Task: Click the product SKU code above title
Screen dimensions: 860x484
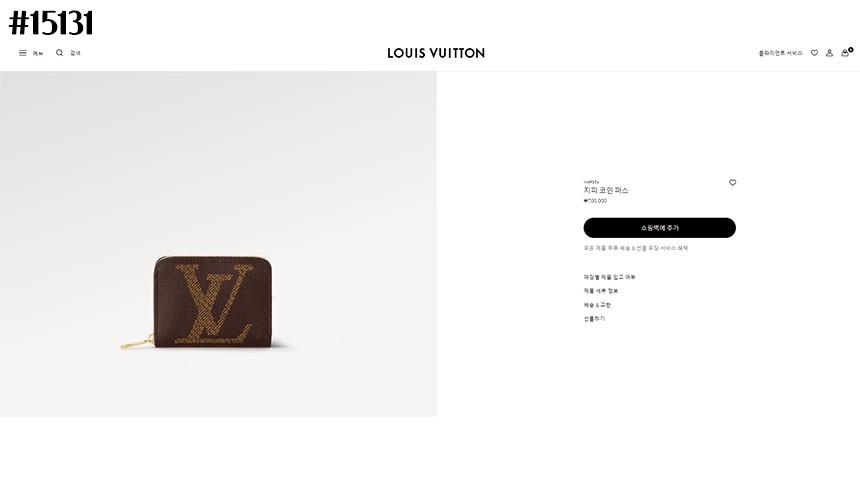Action: (591, 182)
